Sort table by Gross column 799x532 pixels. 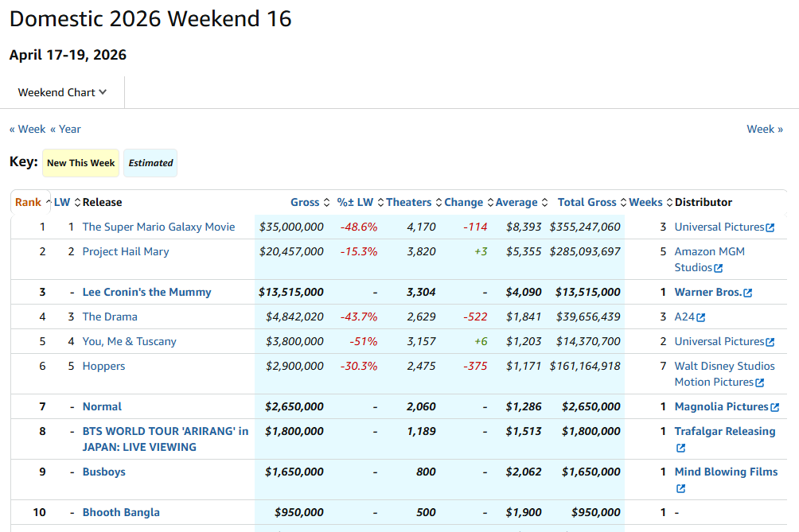click(x=305, y=202)
